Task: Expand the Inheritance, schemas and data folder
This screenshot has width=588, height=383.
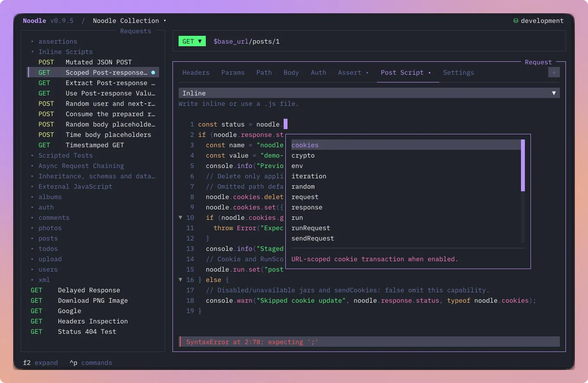Action: pos(93,176)
